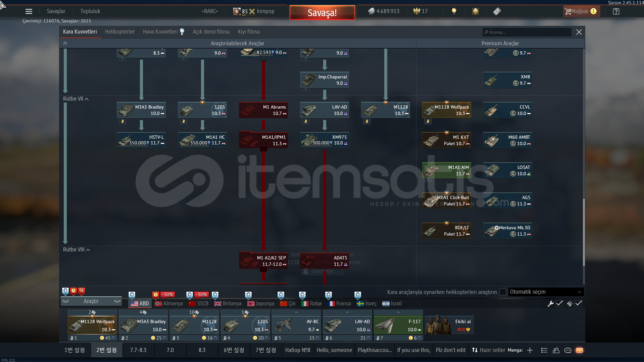The image size is (644, 362).
Task: Select the SSCB nation tab
Action: [x=198, y=303]
